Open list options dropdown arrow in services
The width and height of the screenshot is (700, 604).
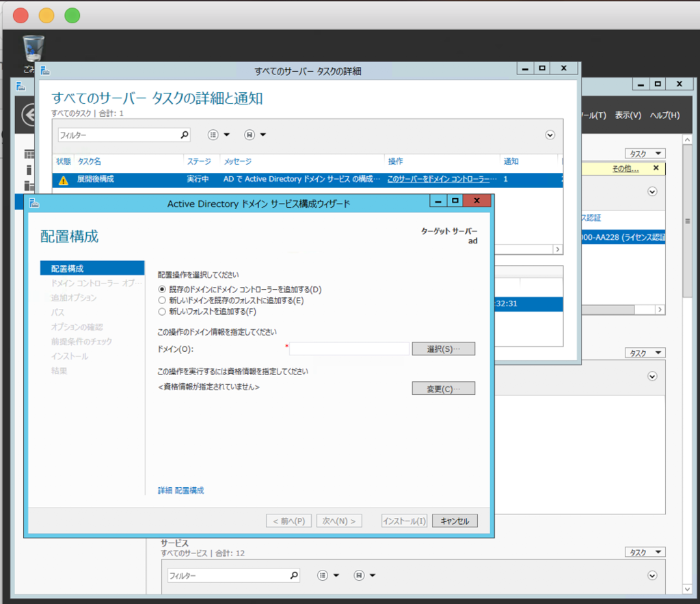336,575
